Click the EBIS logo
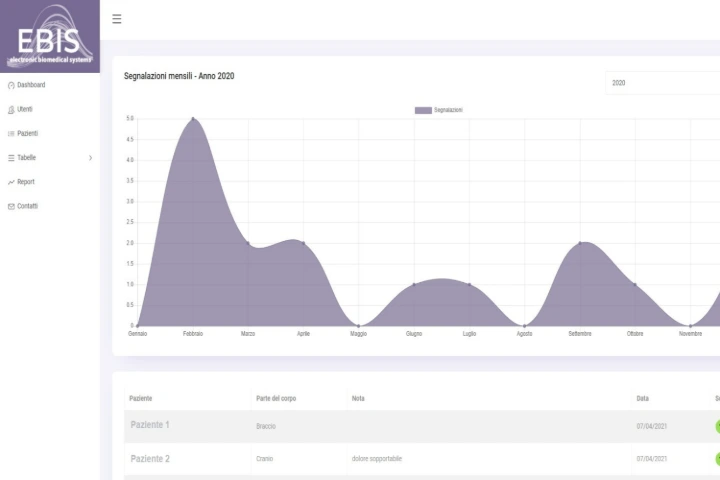 click(x=50, y=36)
